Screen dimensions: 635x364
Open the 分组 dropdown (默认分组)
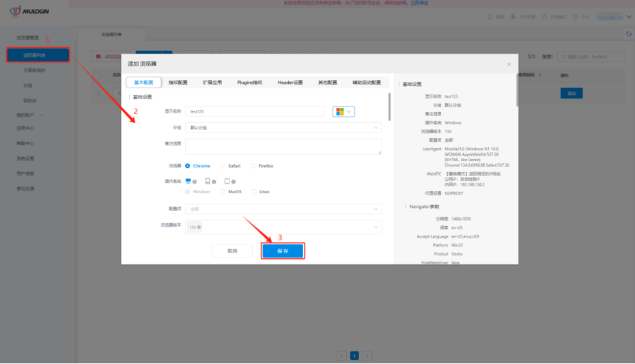[283, 128]
